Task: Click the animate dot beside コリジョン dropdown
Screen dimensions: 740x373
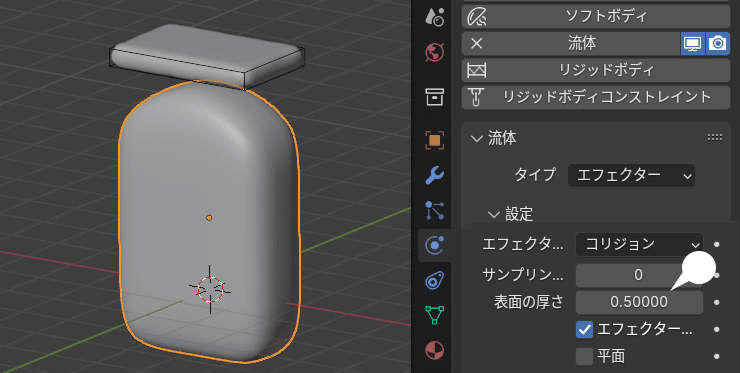Action: 717,245
